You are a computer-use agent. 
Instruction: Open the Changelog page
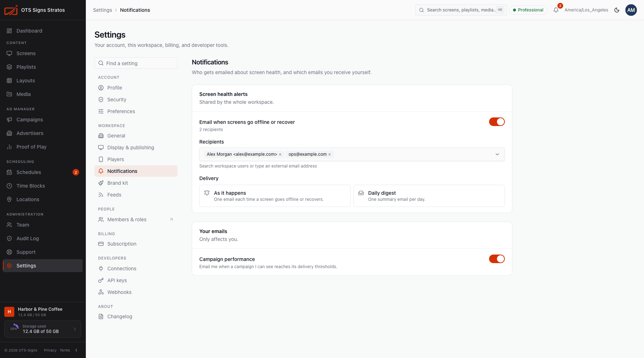pyautogui.click(x=136, y=316)
